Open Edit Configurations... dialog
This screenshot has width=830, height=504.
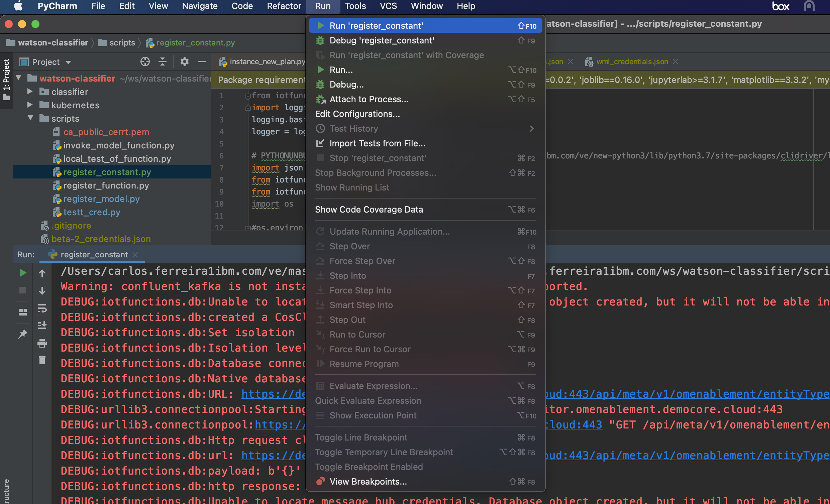pos(425,114)
